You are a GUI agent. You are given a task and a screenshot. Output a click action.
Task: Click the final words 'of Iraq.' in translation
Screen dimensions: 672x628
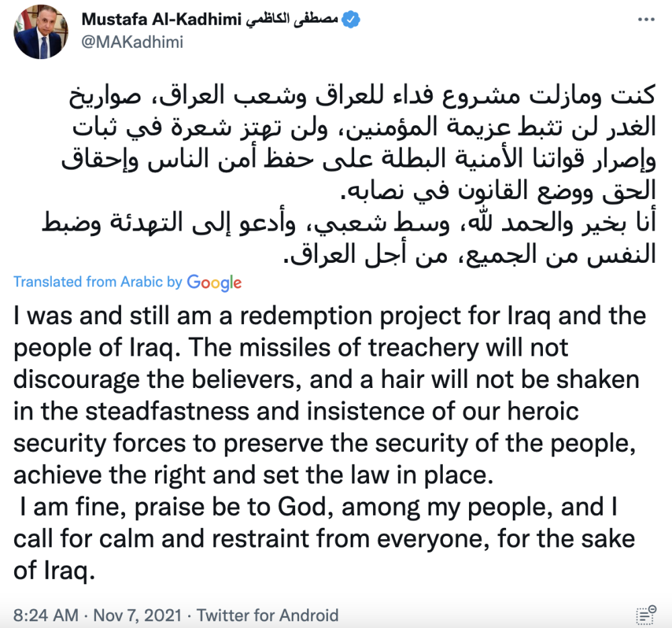(54, 571)
